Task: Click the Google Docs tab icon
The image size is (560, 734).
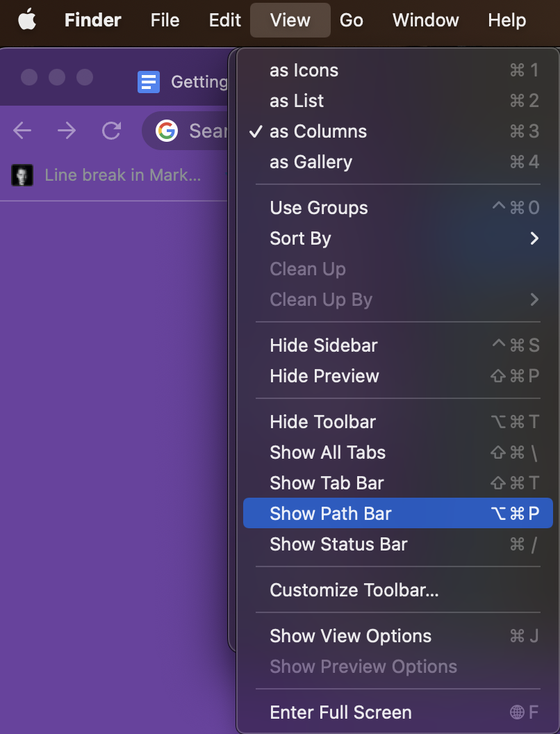Action: (x=149, y=83)
